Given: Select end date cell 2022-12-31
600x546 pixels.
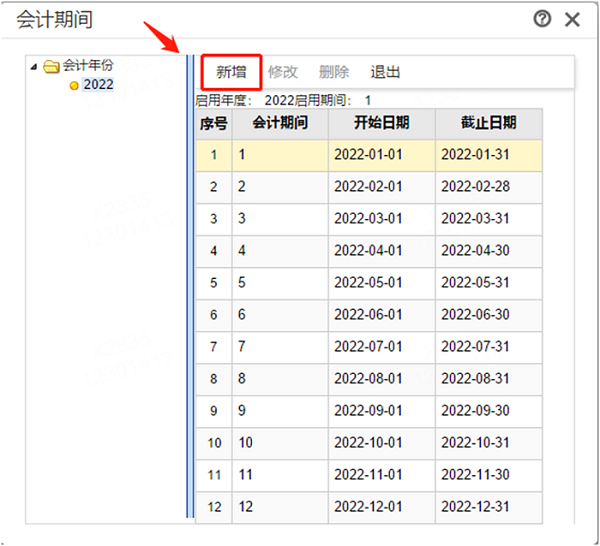Looking at the screenshot, I should coord(489,507).
